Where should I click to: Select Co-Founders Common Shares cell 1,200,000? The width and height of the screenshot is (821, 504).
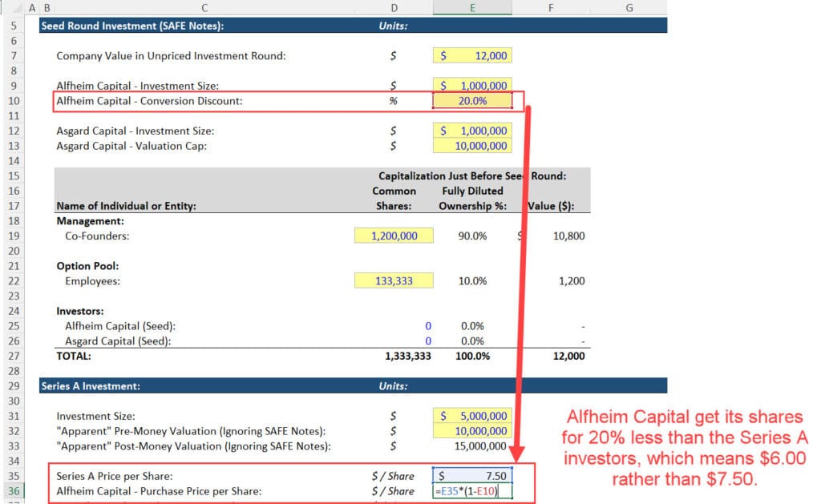click(394, 235)
